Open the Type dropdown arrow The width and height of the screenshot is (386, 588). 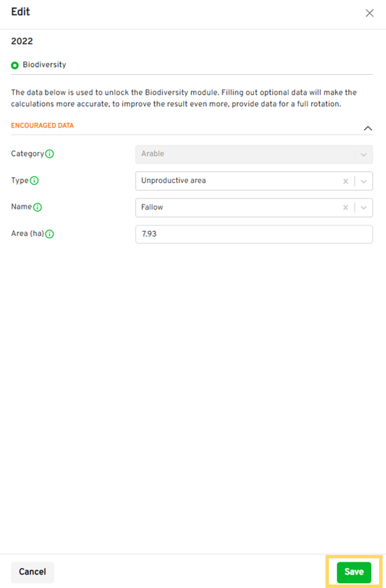click(x=364, y=181)
